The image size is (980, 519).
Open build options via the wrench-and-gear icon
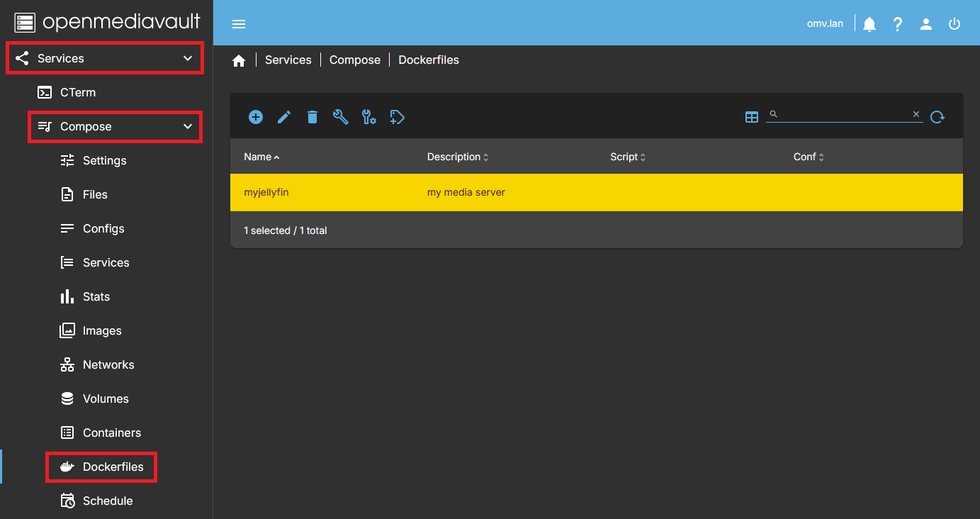[368, 117]
